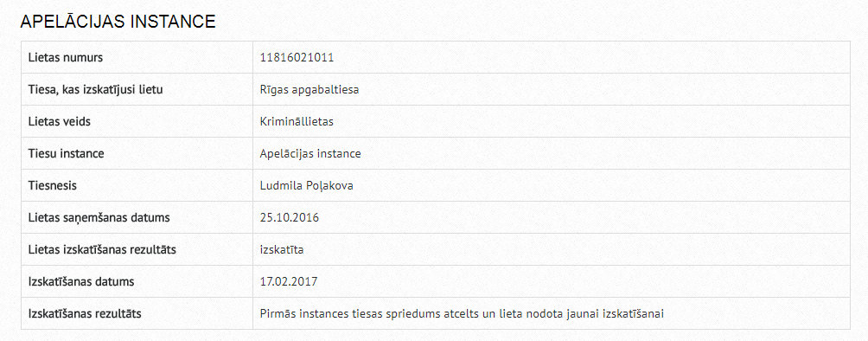Viewport: 868px width, 341px height.
Task: Select the Krimināllietas value
Action: (297, 121)
